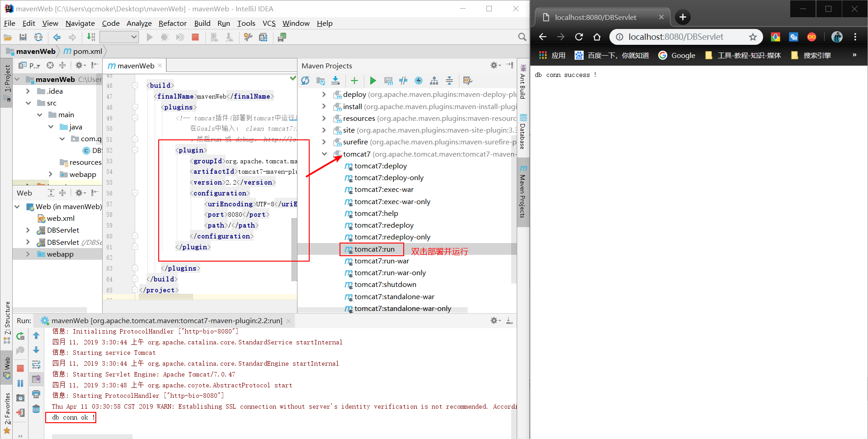Pause output in Run panel
Image resolution: width=868 pixels, height=439 pixels.
20,383
